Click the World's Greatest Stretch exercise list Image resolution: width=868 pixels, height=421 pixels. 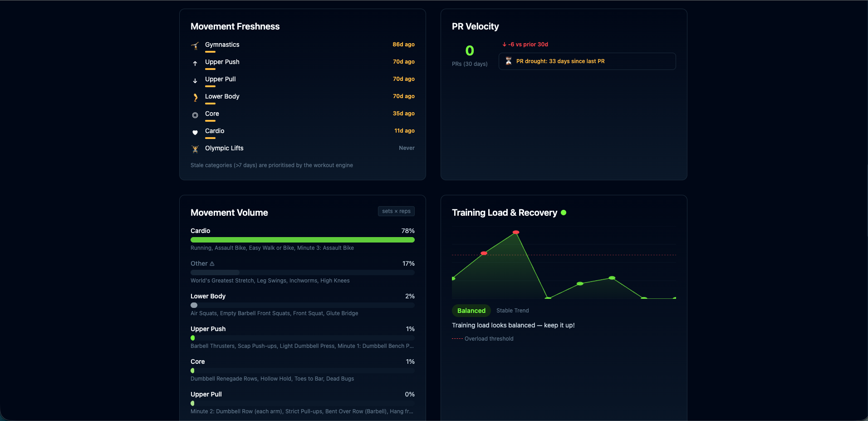point(270,281)
